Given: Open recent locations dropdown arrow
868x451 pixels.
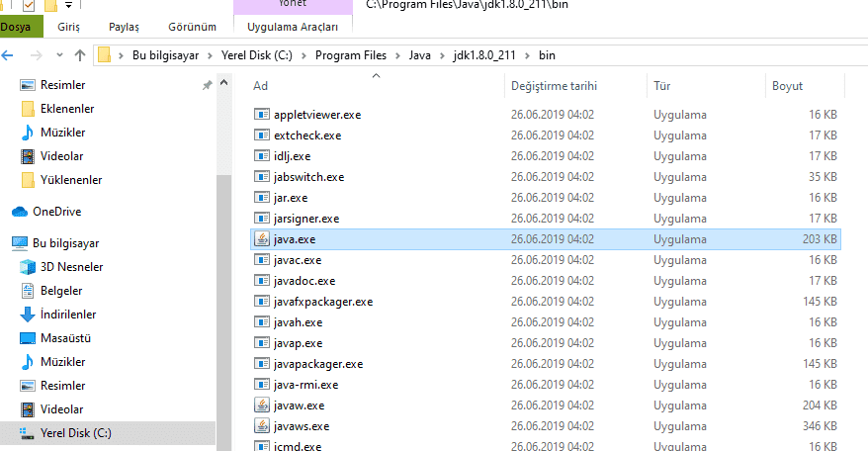Looking at the screenshot, I should 59,55.
